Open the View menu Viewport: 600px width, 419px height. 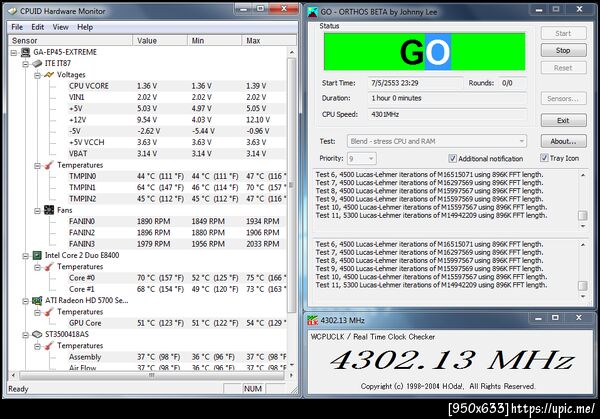tap(60, 27)
